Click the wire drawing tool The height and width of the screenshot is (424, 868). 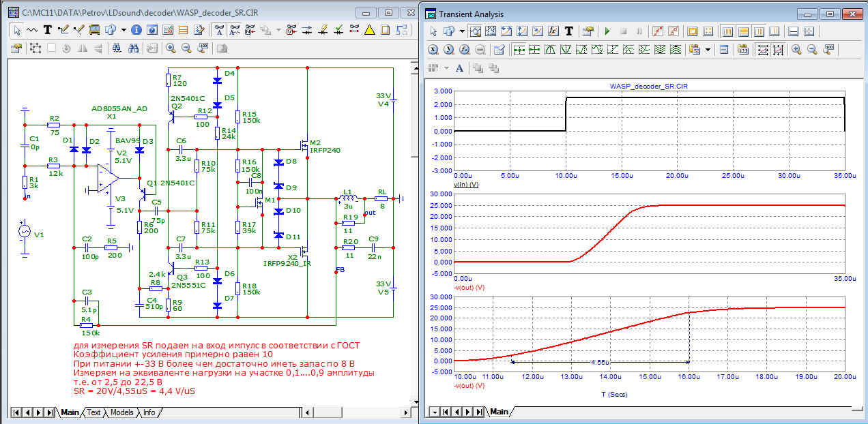[x=63, y=30]
